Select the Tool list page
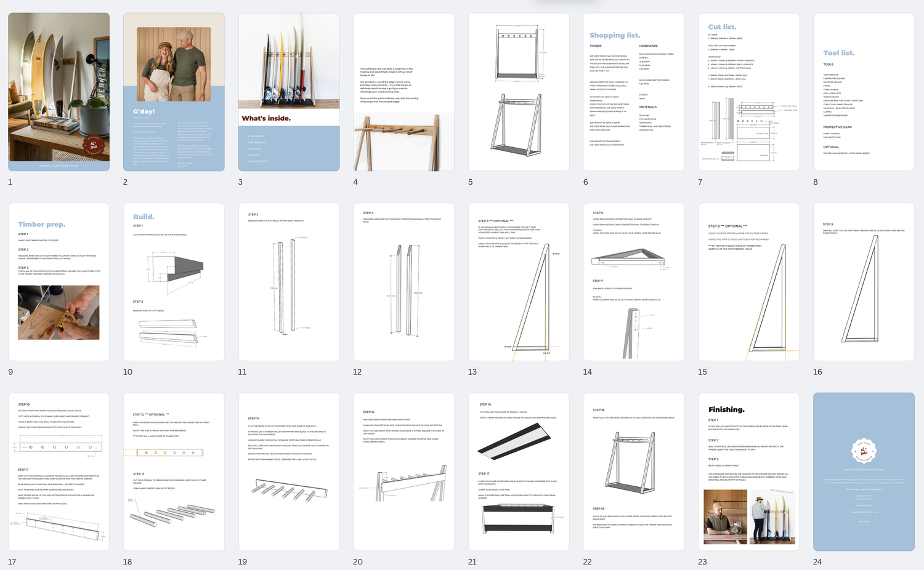Image resolution: width=924 pixels, height=570 pixels. pyautogui.click(x=864, y=91)
